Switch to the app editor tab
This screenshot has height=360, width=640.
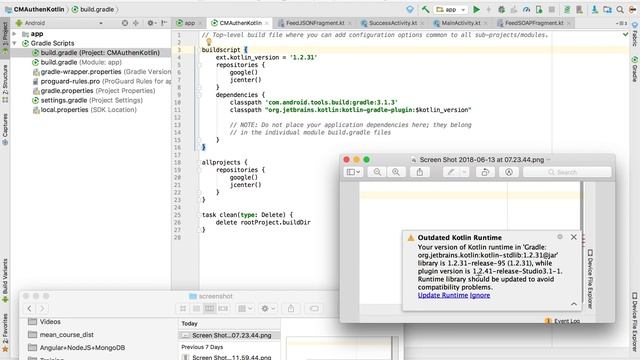(189, 23)
